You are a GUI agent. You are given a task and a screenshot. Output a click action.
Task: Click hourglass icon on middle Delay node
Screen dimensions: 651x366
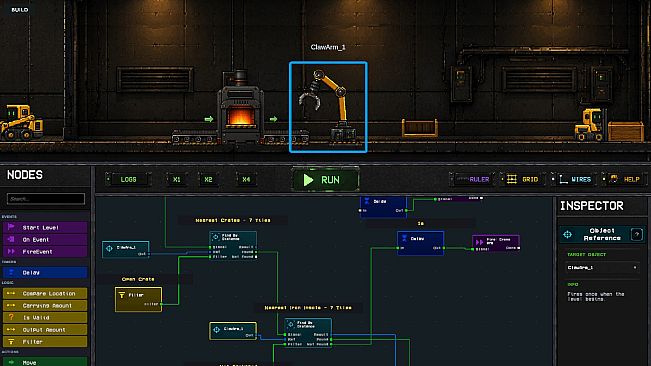404,238
